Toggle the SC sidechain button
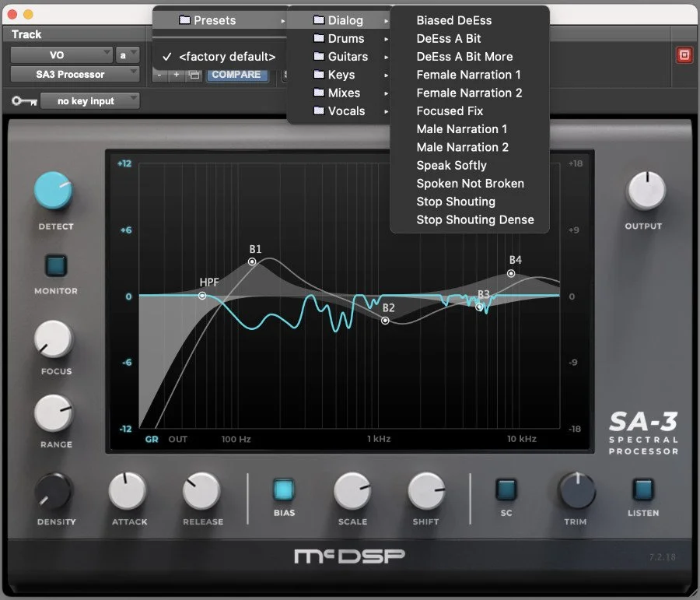The width and height of the screenshot is (700, 600). (506, 491)
